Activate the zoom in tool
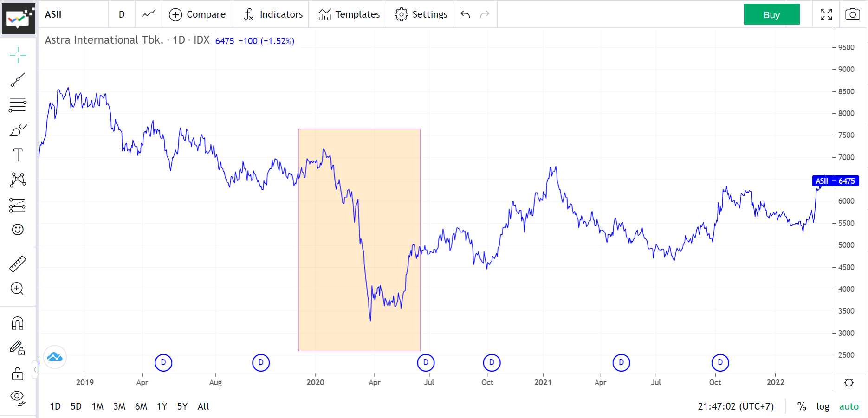868x418 pixels. pos(18,289)
